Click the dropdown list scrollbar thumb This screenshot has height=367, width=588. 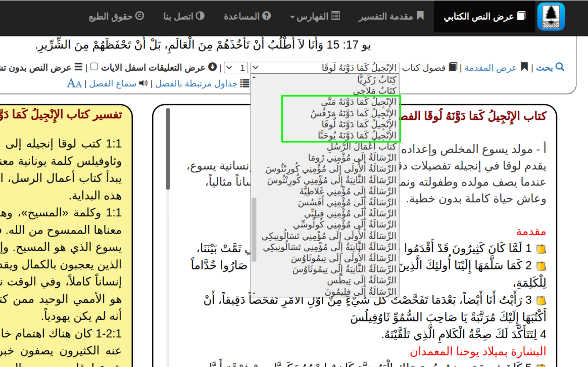click(254, 230)
